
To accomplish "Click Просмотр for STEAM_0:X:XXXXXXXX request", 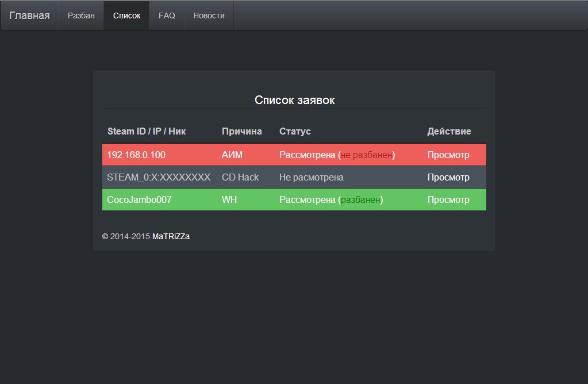I will click(x=448, y=178).
